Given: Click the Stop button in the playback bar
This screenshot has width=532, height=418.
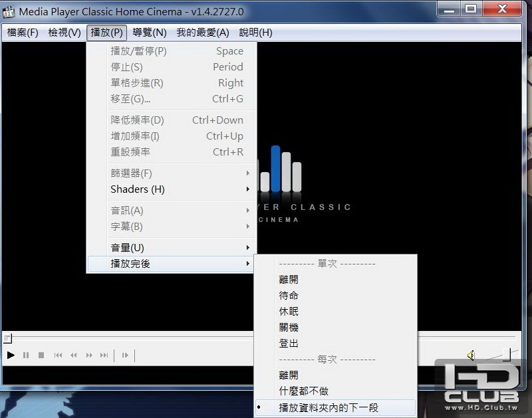Looking at the screenshot, I should [41, 356].
